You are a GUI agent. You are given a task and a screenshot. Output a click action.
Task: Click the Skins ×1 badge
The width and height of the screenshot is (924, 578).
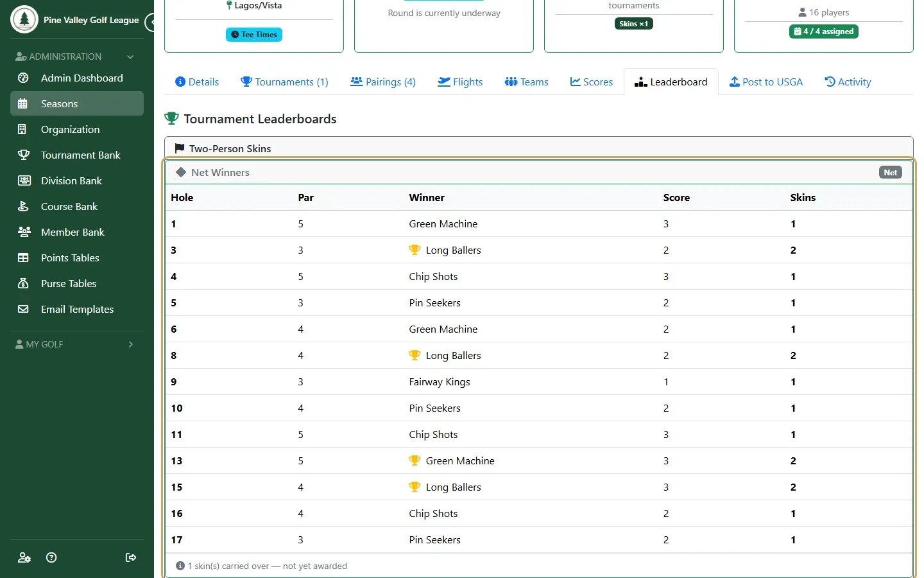pyautogui.click(x=634, y=24)
